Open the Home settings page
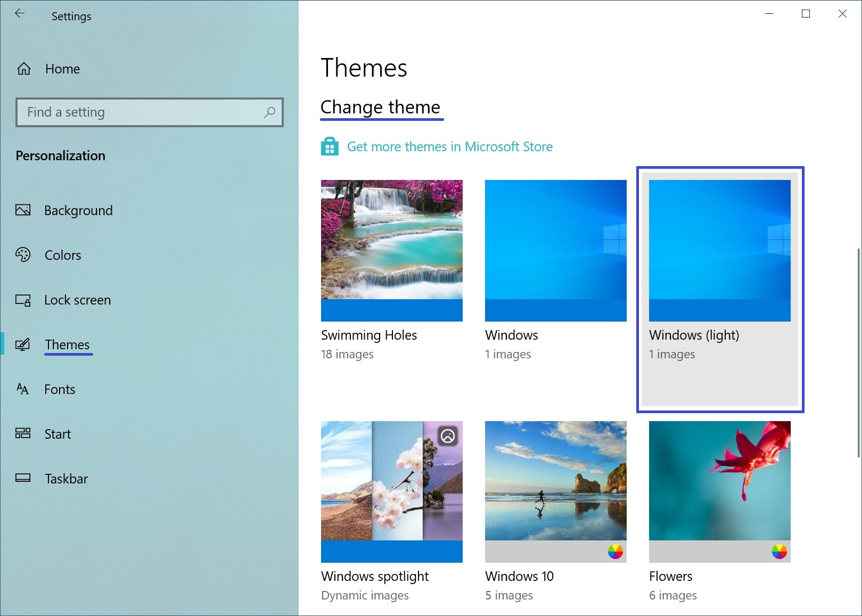This screenshot has height=616, width=862. (x=62, y=69)
